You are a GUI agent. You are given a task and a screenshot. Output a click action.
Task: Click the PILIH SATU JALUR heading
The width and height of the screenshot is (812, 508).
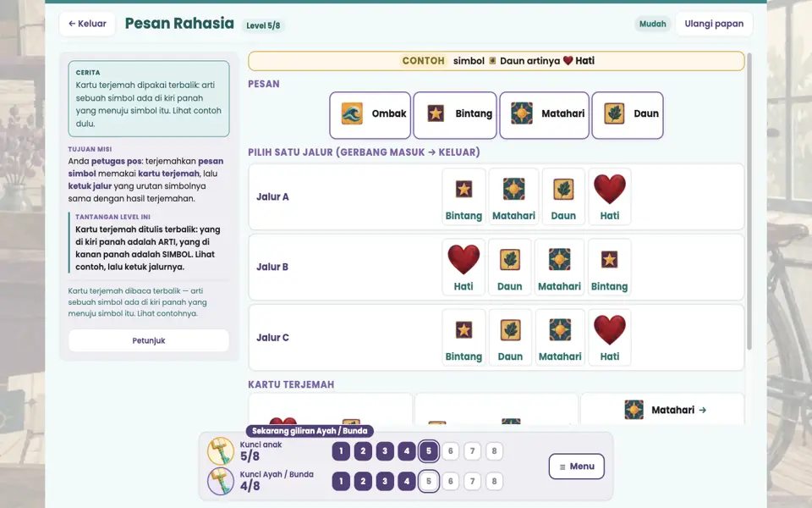click(x=364, y=152)
